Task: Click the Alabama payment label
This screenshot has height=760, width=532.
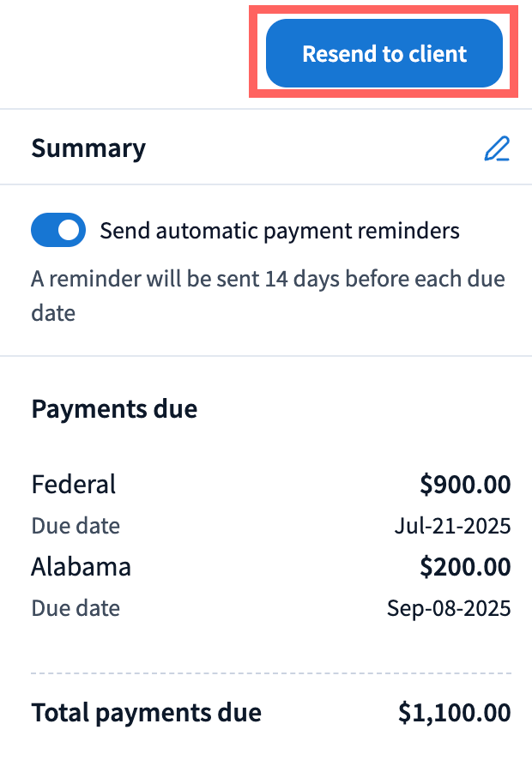Action: [82, 567]
